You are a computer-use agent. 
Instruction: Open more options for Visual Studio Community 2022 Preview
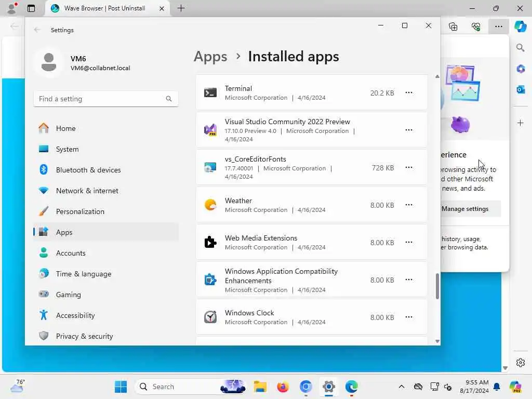408,130
